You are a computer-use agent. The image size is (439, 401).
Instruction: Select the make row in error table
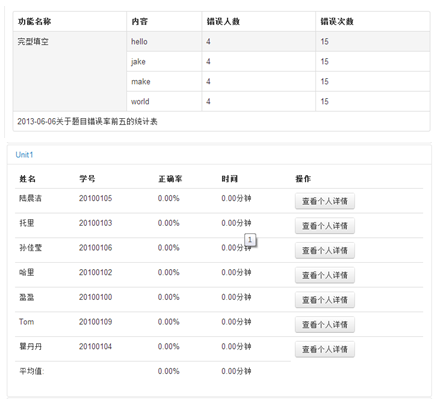tap(278, 81)
